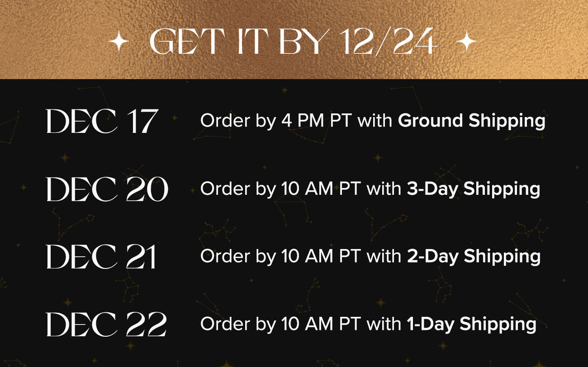Select the DEC 17 deadline date
588x367 pixels.
[102, 121]
